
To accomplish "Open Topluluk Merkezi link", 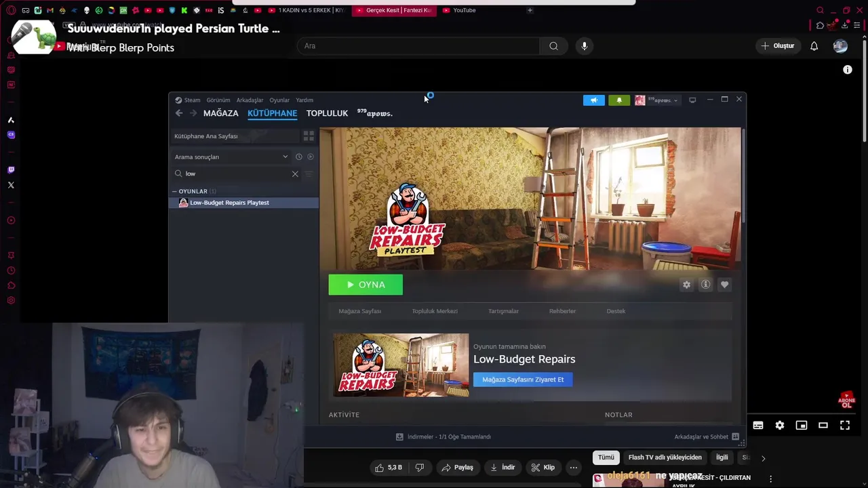I will 435,311.
